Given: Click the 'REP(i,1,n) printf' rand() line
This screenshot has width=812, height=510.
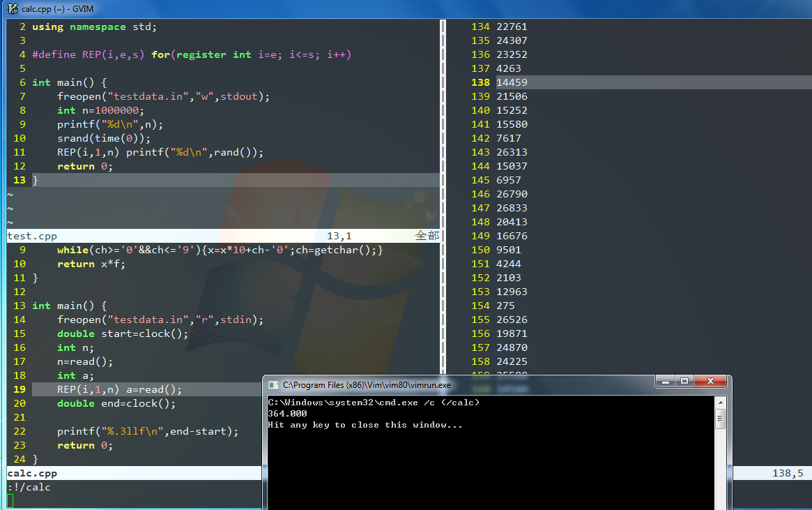Looking at the screenshot, I should [x=160, y=153].
